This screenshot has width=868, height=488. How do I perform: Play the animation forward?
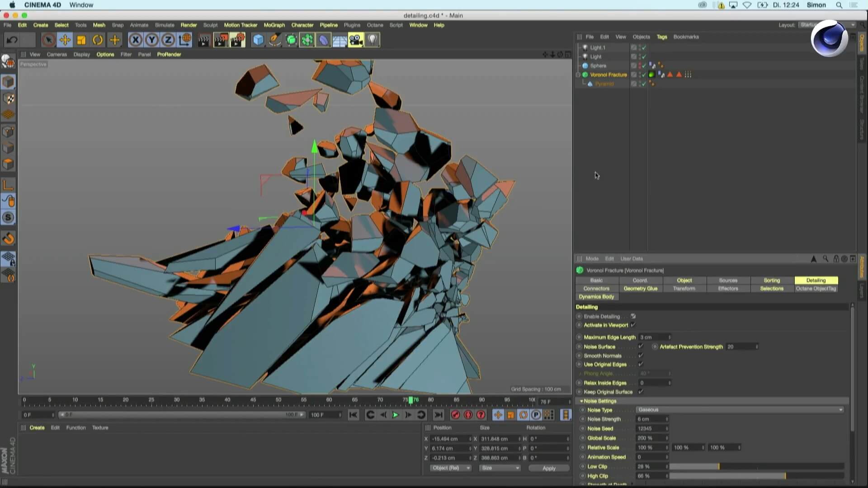(x=395, y=415)
